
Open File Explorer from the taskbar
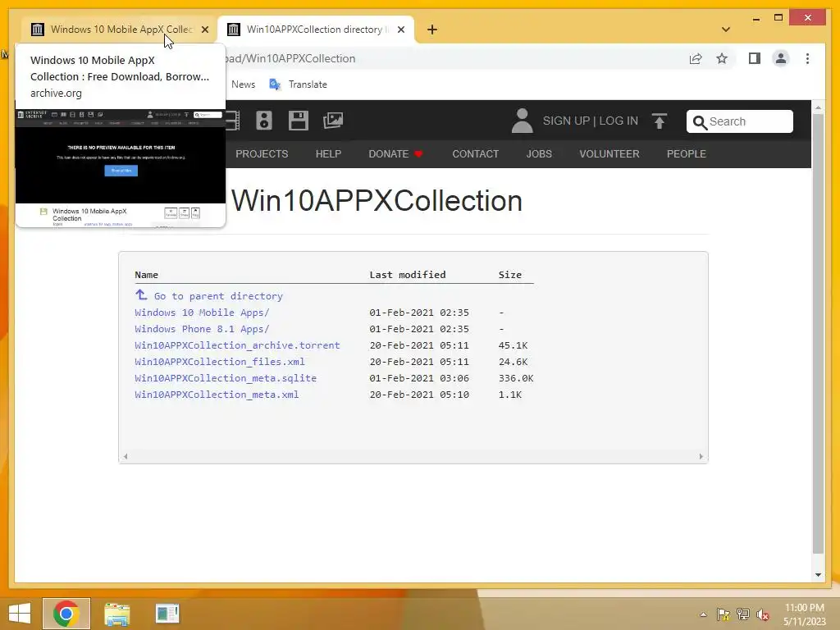(116, 614)
